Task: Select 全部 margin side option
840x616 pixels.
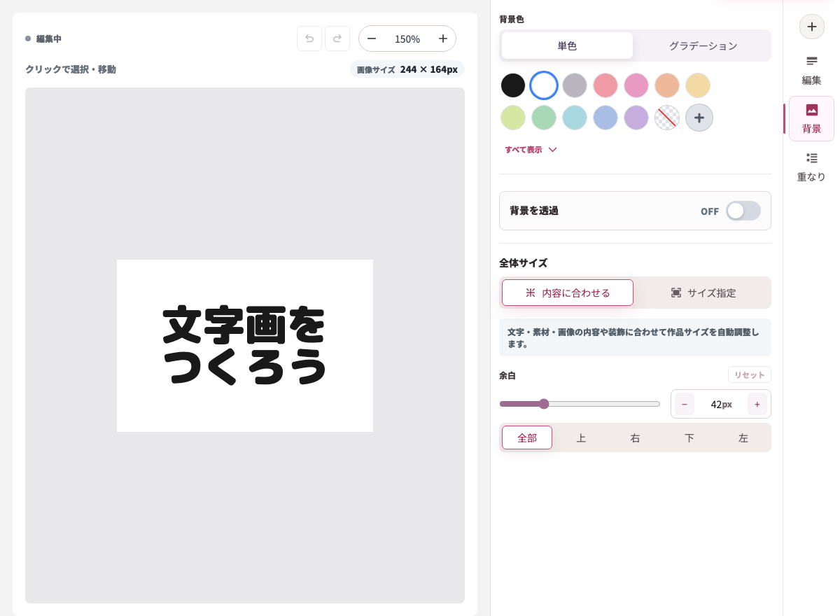Action: pos(527,437)
